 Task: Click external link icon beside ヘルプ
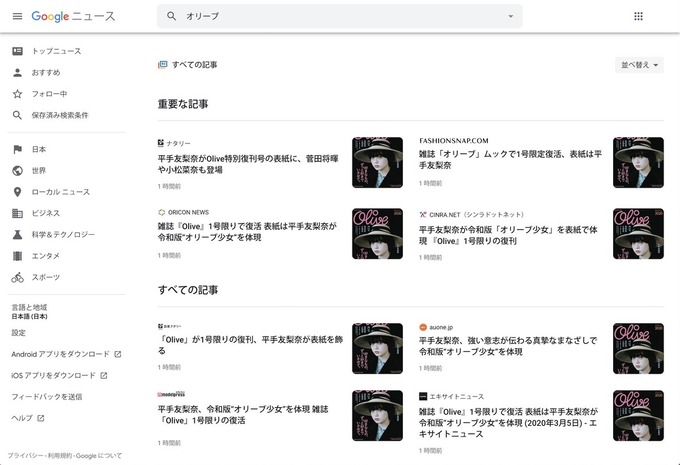(x=41, y=418)
